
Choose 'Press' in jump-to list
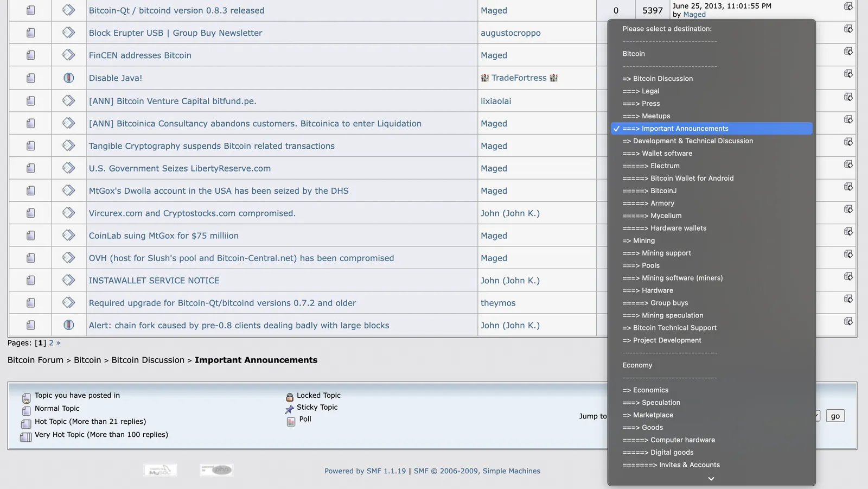click(x=711, y=104)
